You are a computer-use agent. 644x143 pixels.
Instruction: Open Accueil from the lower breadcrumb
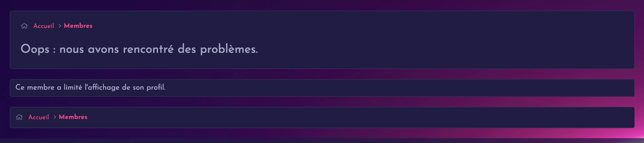39,117
